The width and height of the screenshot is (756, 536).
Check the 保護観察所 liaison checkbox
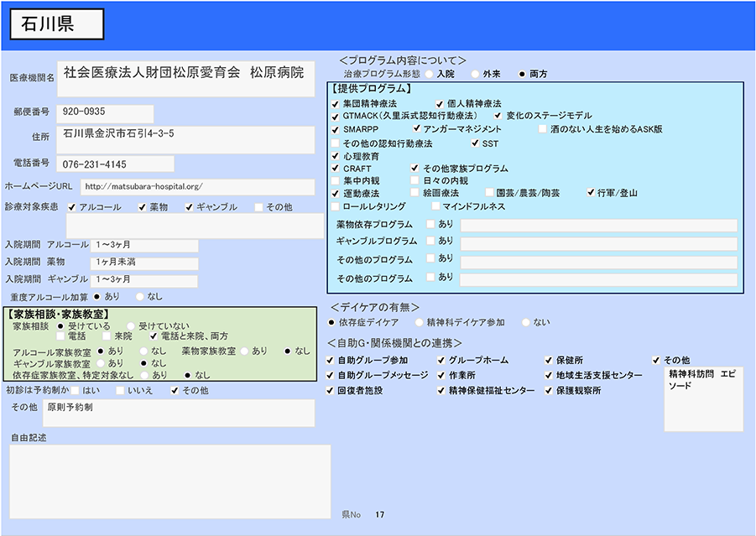pos(549,391)
